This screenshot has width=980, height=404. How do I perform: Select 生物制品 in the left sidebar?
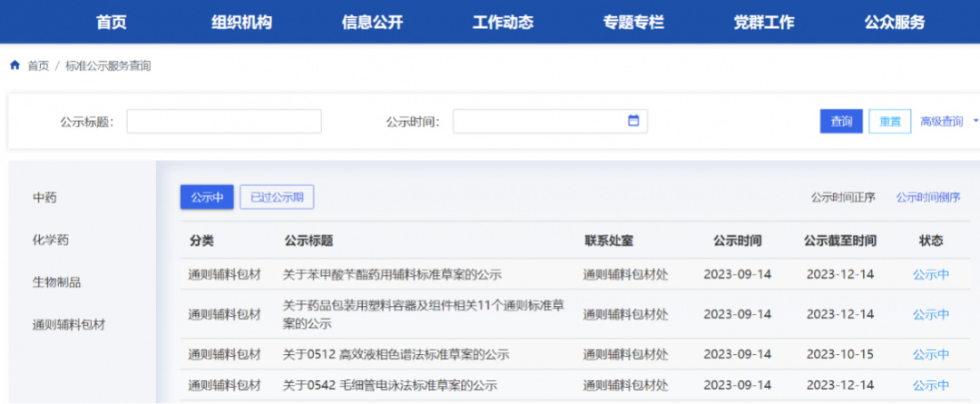56,282
